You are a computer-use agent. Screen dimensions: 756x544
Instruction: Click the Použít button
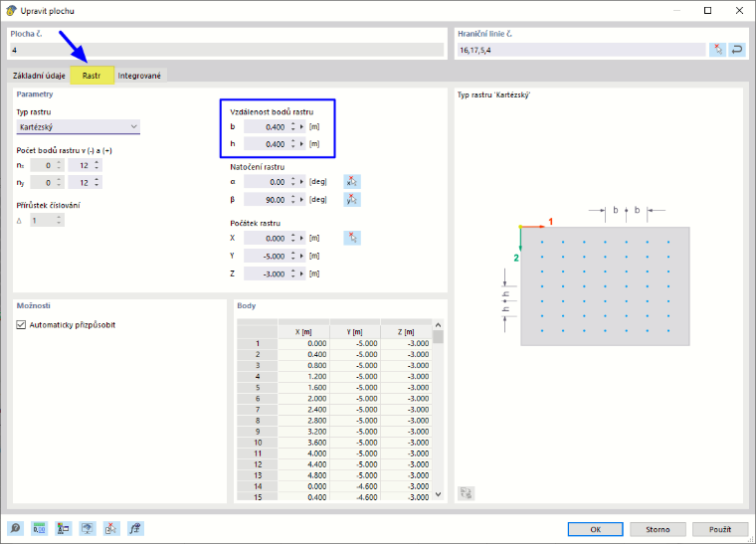click(720, 529)
